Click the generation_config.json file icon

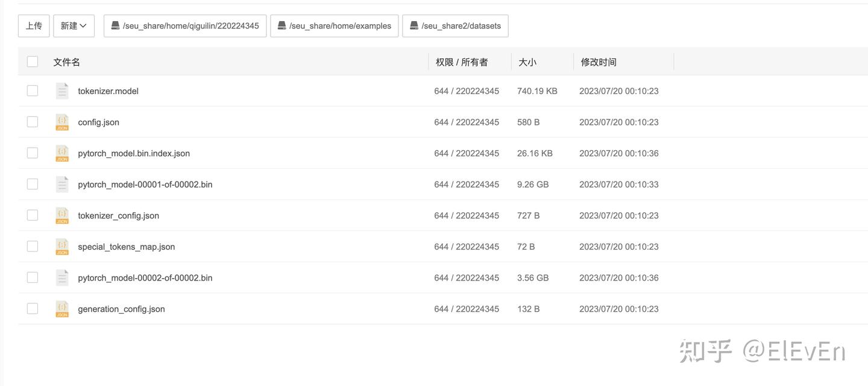62,309
